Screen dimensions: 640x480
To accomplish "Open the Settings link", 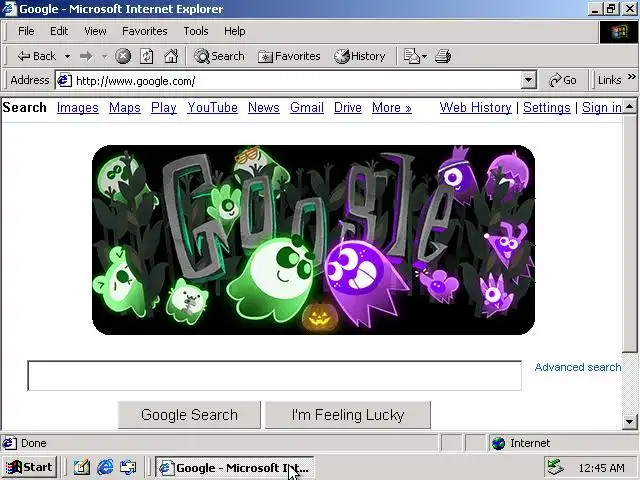I will [x=547, y=108].
